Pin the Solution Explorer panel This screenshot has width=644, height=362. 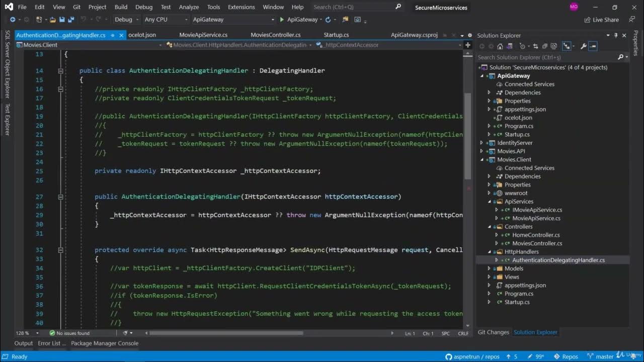click(616, 35)
